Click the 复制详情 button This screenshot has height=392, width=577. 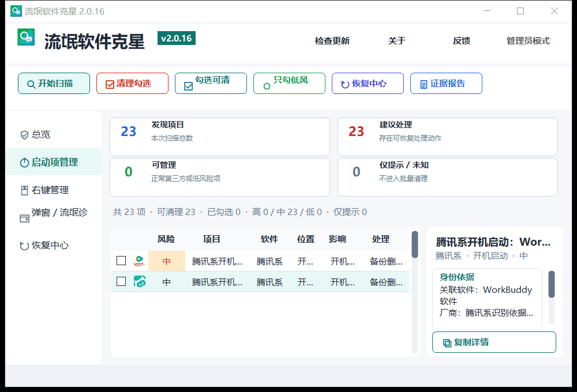coord(494,342)
